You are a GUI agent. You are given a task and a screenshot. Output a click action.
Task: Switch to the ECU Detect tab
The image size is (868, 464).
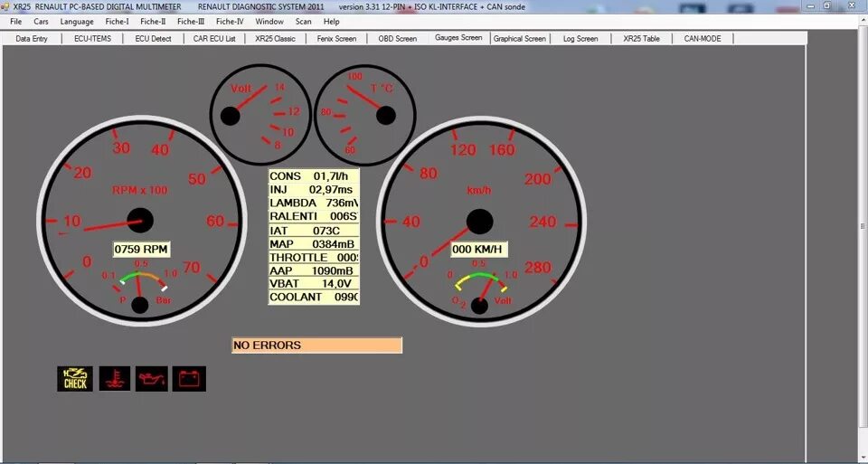coord(154,39)
